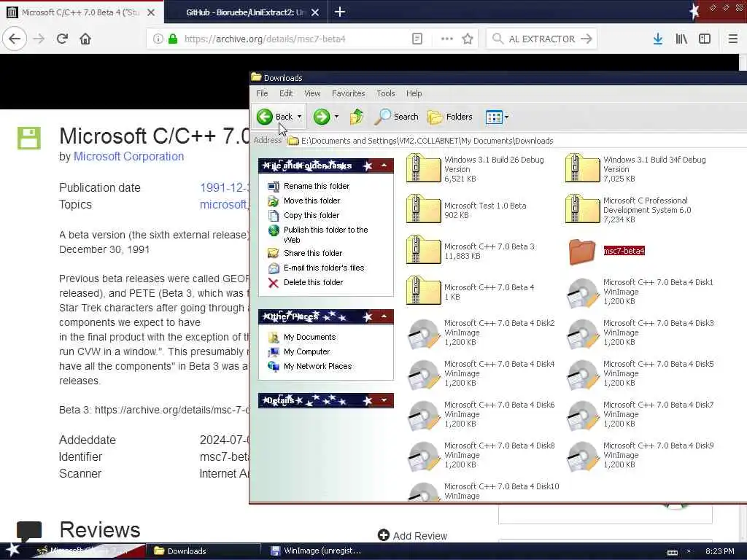
Task: Open a new Firefox tab
Action: click(340, 12)
